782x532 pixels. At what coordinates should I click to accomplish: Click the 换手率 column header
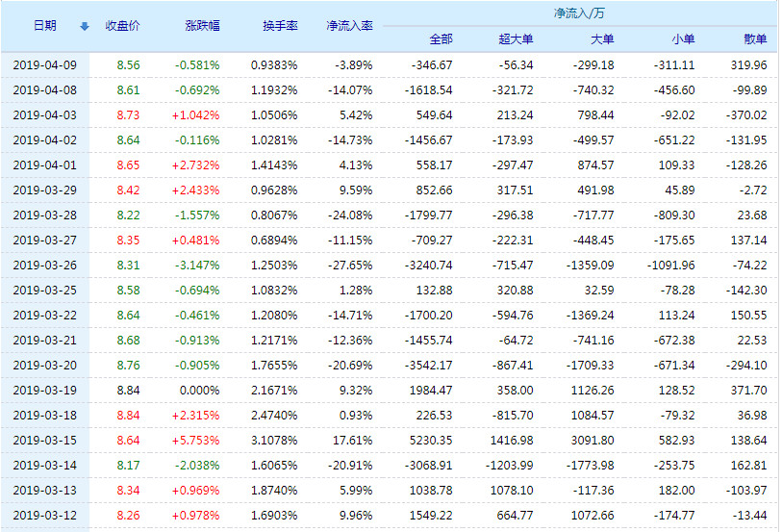(280, 26)
